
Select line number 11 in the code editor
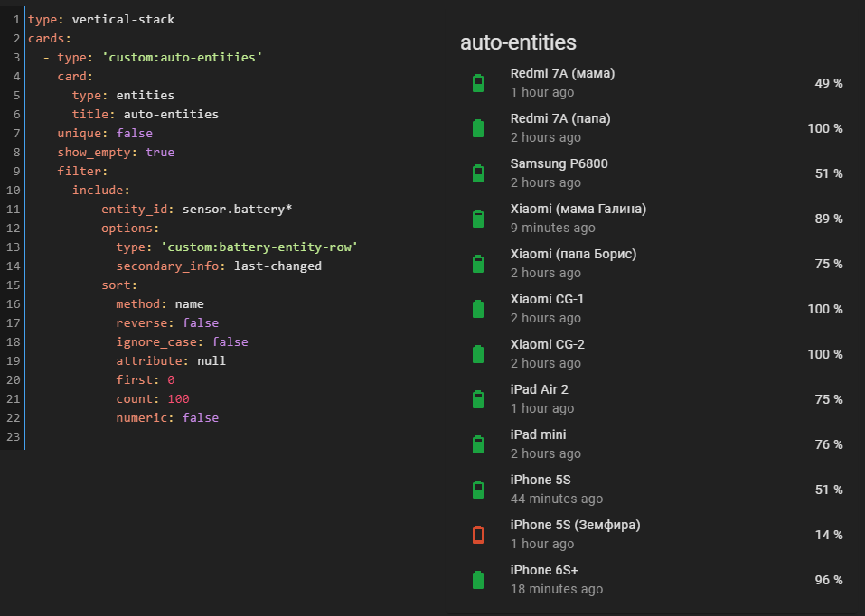click(13, 209)
